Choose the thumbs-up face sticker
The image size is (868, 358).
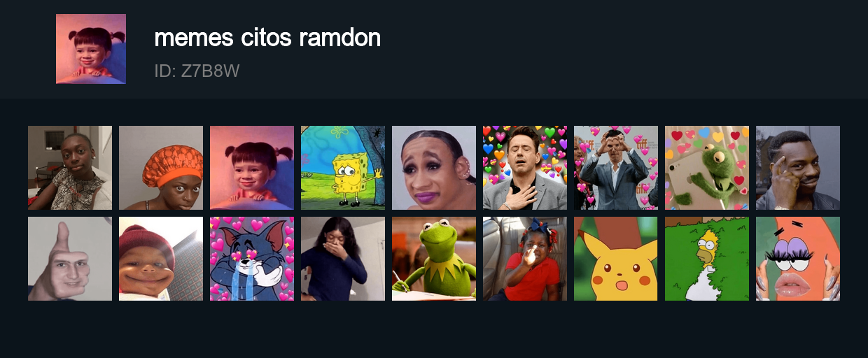pyautogui.click(x=70, y=259)
